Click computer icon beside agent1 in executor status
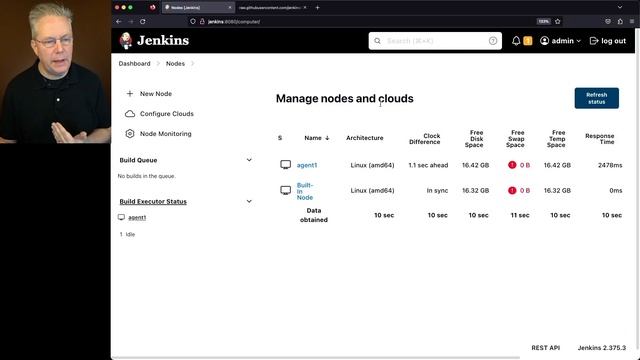 121,217
